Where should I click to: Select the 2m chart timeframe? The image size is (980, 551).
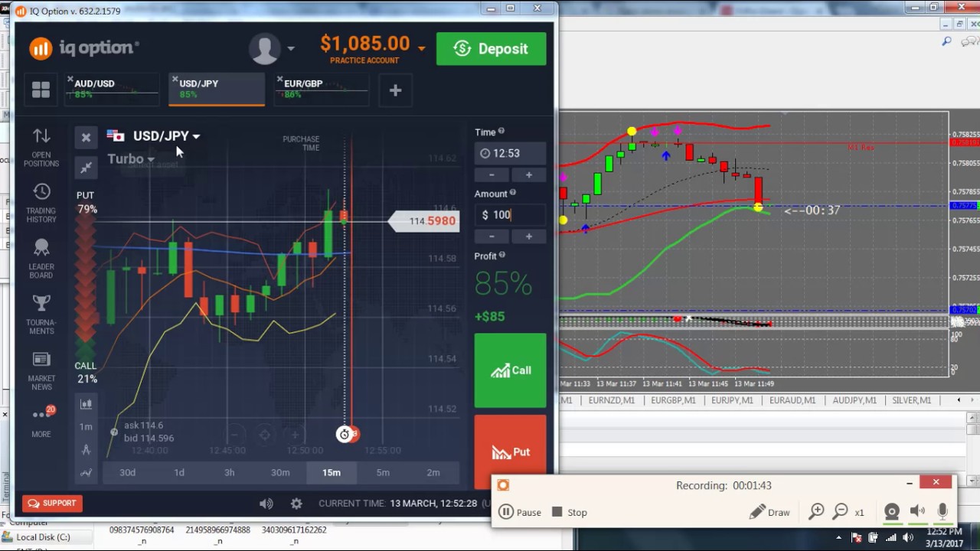tap(433, 472)
